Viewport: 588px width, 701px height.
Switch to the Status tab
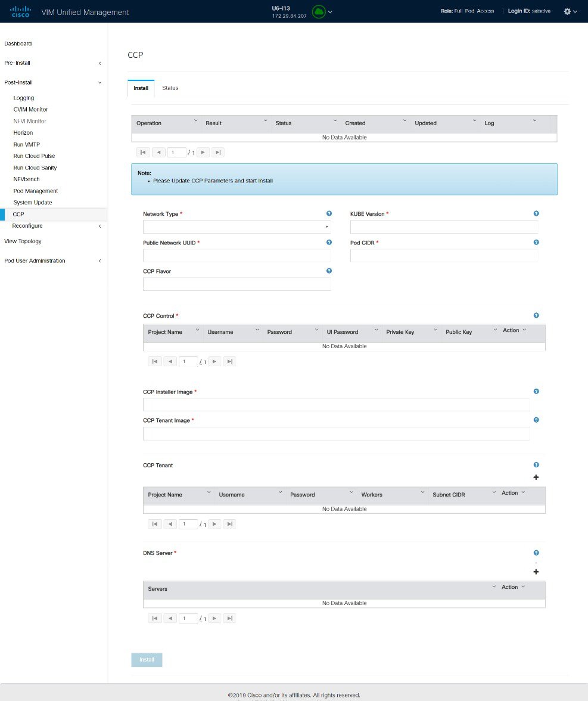pos(170,88)
